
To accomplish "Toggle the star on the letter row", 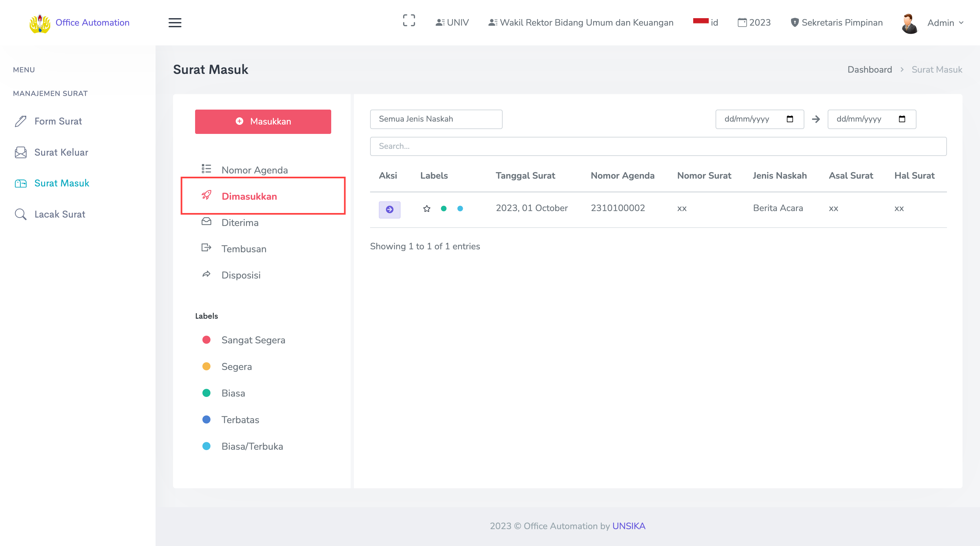I will [426, 208].
